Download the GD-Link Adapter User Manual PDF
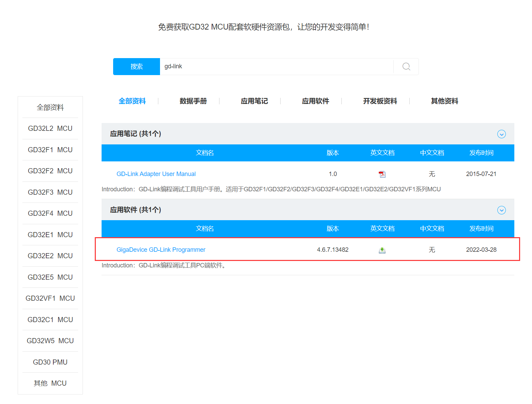The height and width of the screenshot is (404, 532). (382, 174)
